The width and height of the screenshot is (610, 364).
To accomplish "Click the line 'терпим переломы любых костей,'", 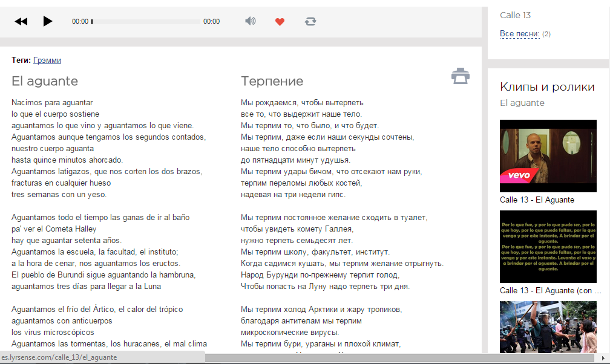I will [301, 183].
